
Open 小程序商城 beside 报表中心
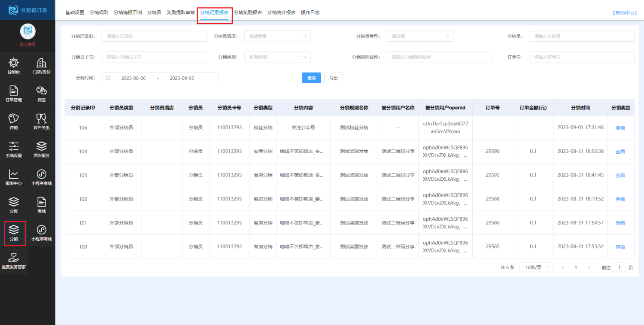(41, 178)
